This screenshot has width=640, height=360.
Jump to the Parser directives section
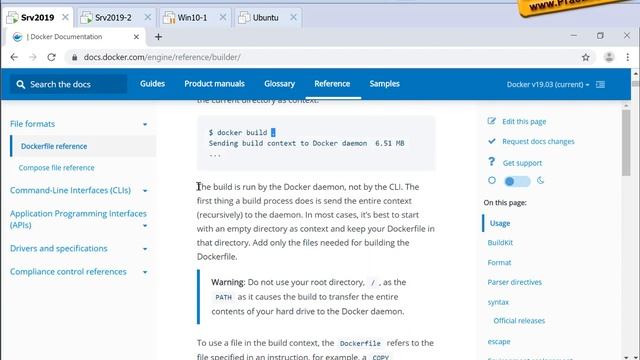click(x=514, y=282)
